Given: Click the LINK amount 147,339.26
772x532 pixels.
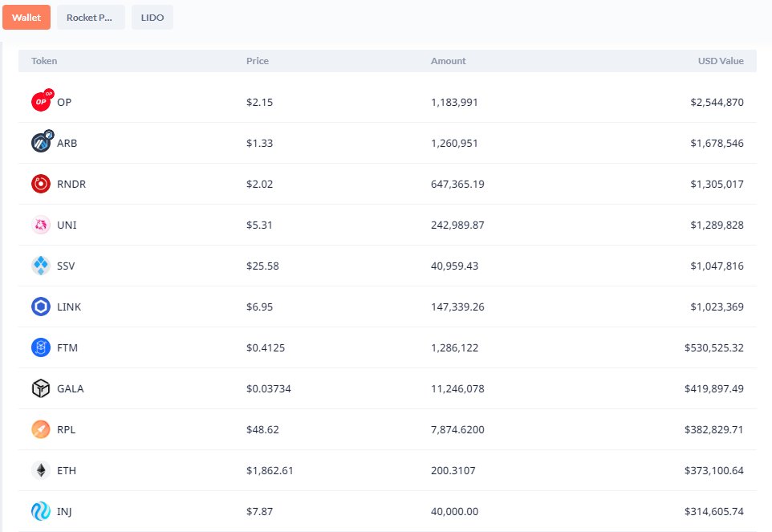Looking at the screenshot, I should point(457,307).
